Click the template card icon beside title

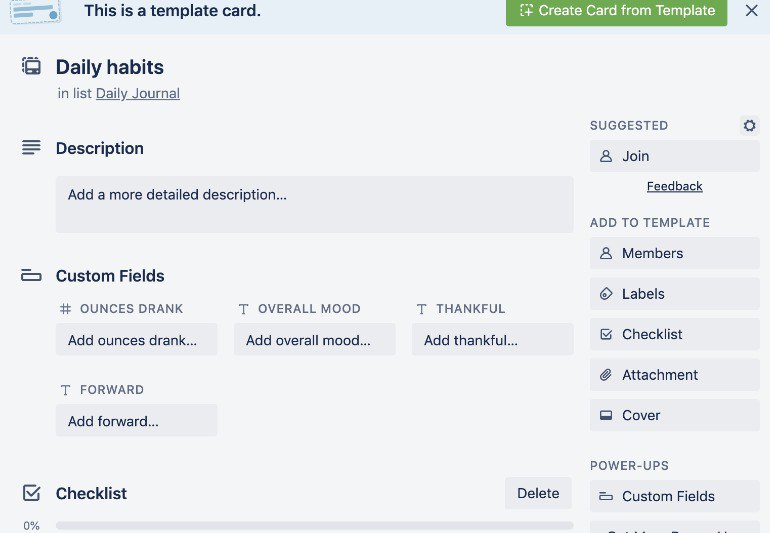point(32,67)
